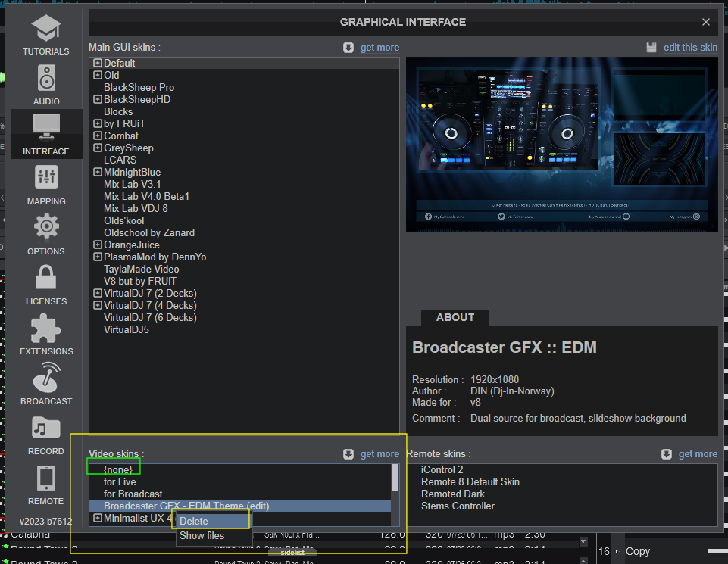Select the Olds'kool skin

[123, 221]
